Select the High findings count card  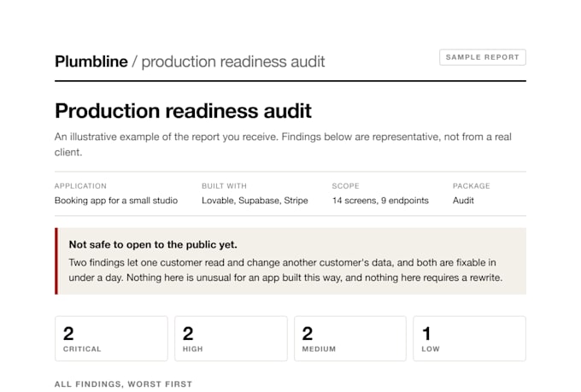231,339
